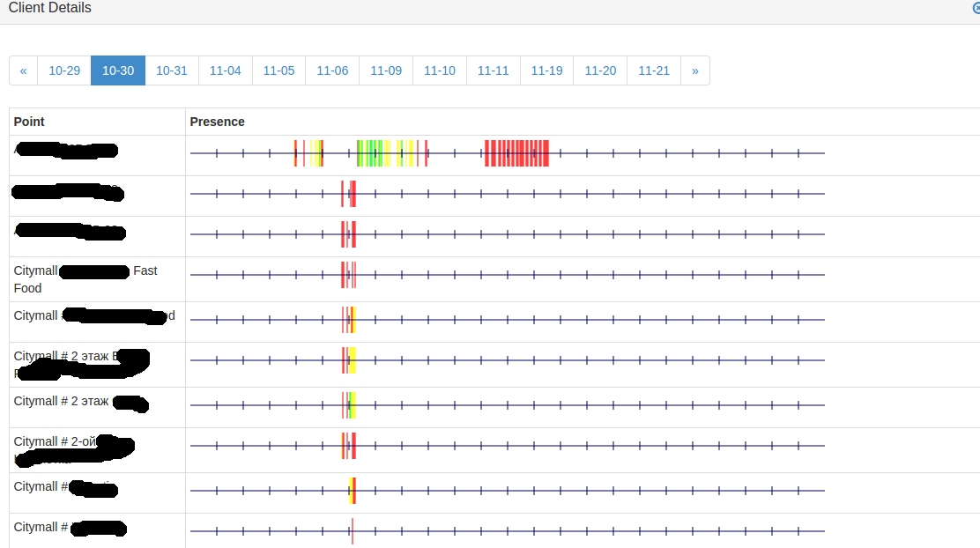Select the active 10-30 date tab
Screen dimensions: 980x548
click(118, 70)
